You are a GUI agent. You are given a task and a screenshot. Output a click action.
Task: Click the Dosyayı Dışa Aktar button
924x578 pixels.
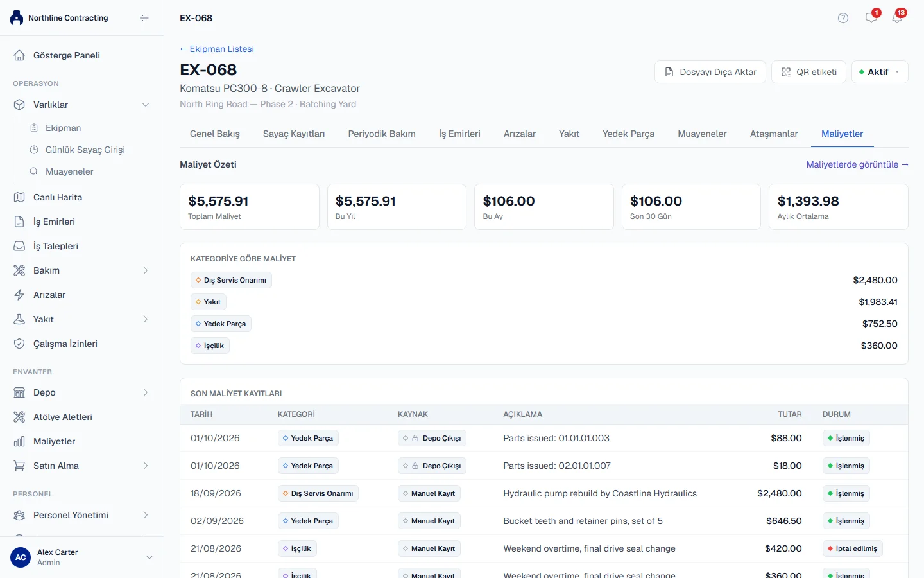[x=710, y=72]
